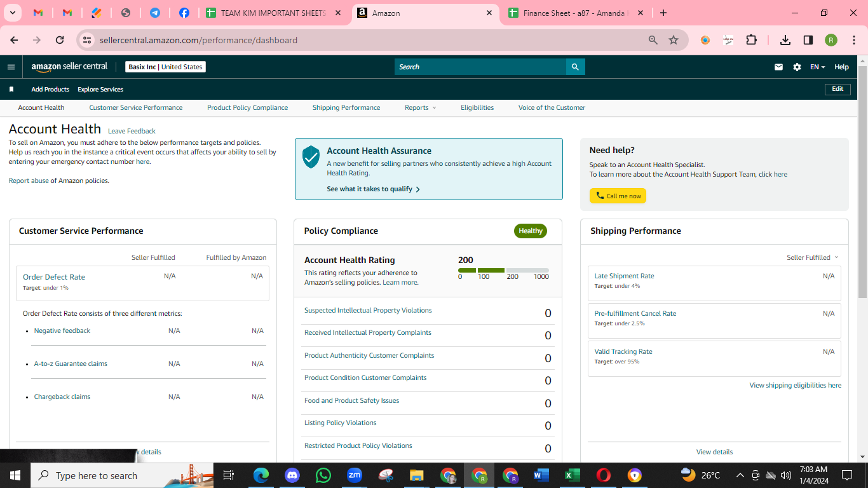Open Word from the taskbar

tap(541, 475)
